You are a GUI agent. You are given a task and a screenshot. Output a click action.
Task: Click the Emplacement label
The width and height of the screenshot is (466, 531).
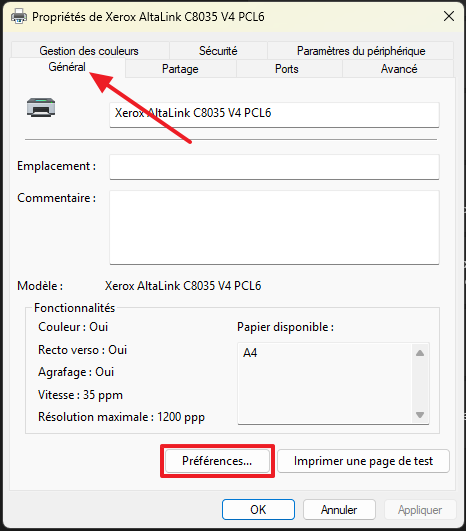[x=57, y=166]
